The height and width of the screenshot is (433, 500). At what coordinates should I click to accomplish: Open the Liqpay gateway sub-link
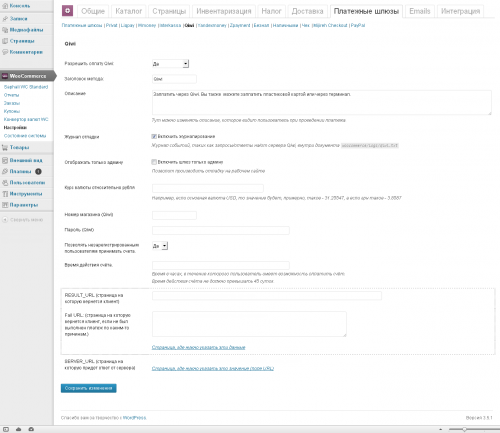click(x=128, y=25)
